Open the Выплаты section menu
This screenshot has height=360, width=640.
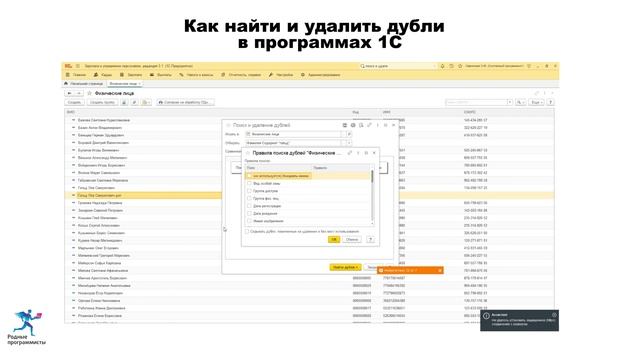coord(161,75)
